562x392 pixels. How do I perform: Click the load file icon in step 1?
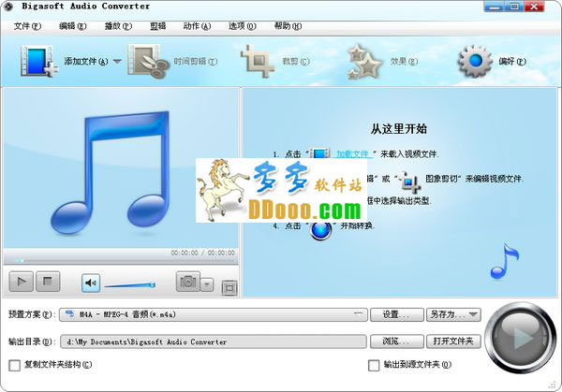click(319, 154)
